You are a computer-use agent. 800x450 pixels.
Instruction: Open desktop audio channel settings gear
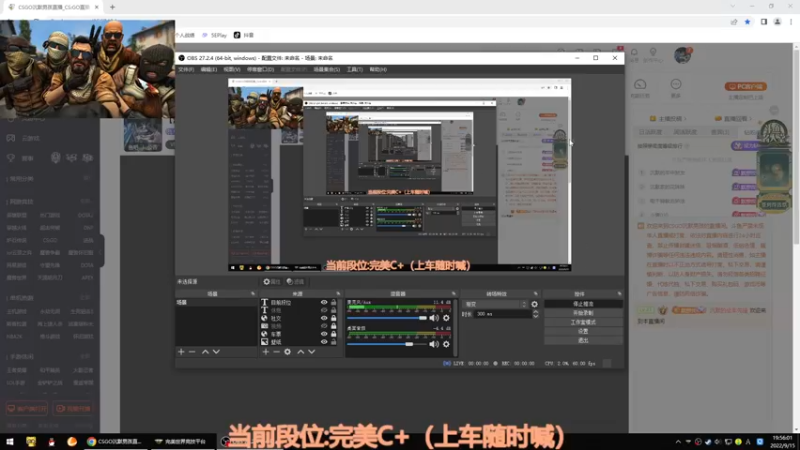[446, 344]
